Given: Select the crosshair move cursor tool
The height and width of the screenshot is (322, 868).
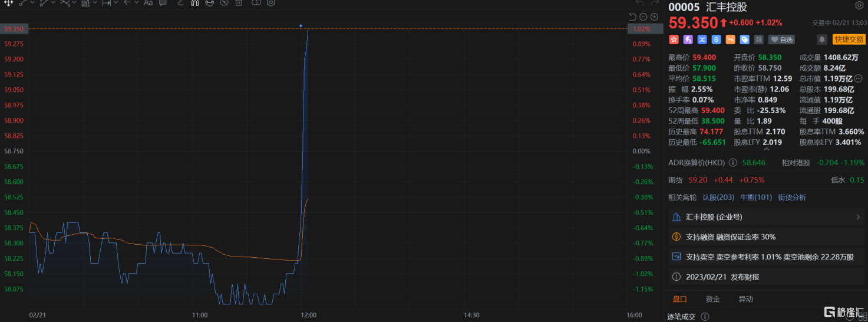Looking at the screenshot, I should coord(8,3).
